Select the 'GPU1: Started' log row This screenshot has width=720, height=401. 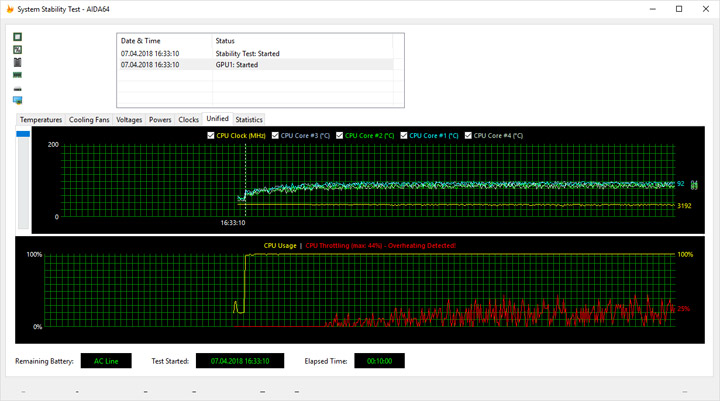point(256,65)
